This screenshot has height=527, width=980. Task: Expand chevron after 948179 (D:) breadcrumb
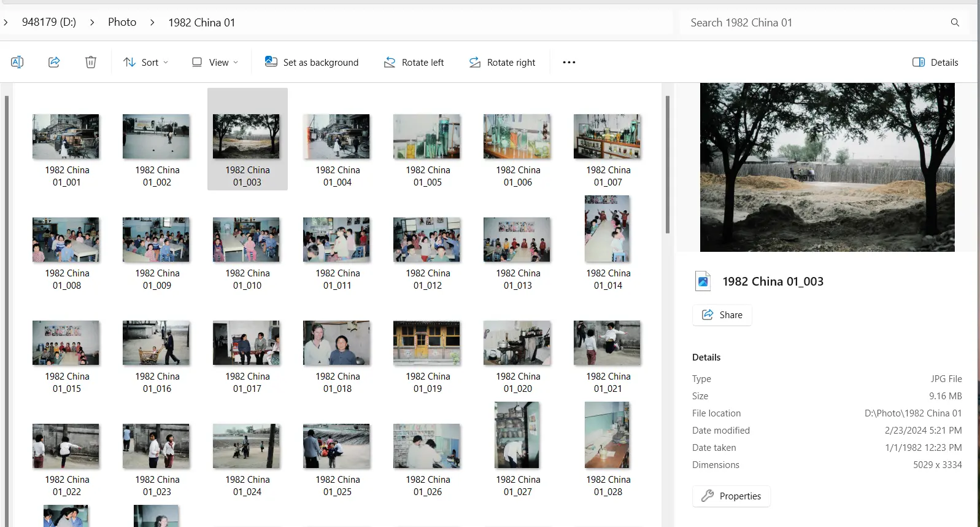[92, 23]
